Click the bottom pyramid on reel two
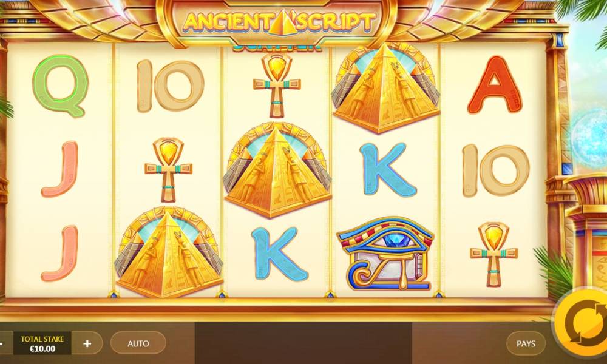This screenshot has height=364, width=607. (x=169, y=252)
